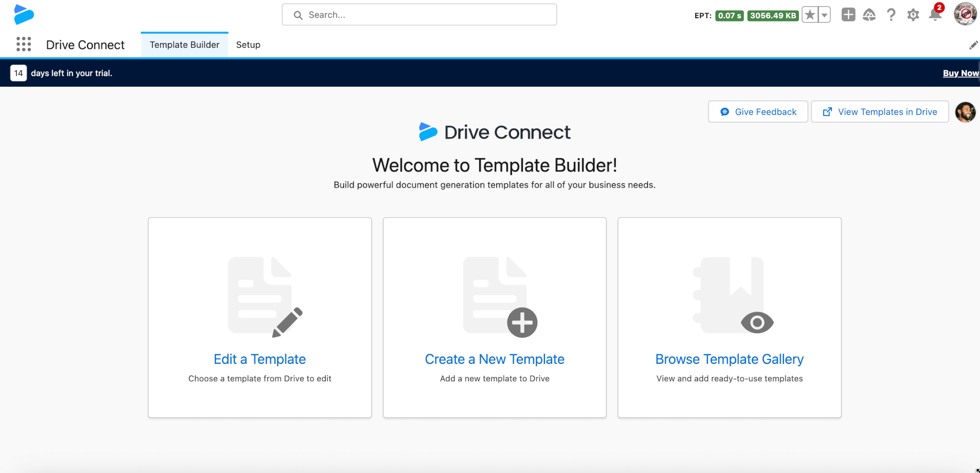980x473 pixels.
Task: Click the pencil edit page icon
Action: (973, 45)
